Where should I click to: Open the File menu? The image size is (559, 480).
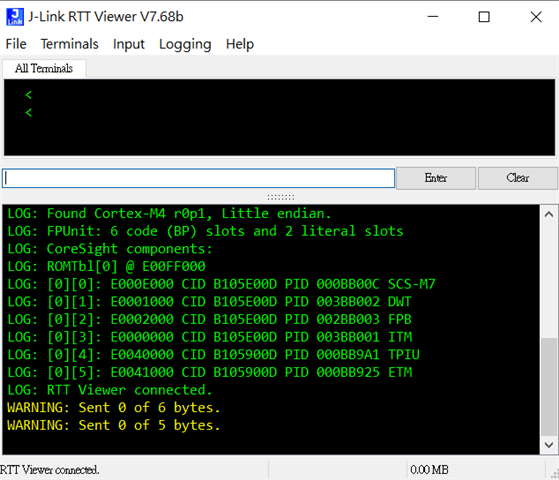coord(16,44)
